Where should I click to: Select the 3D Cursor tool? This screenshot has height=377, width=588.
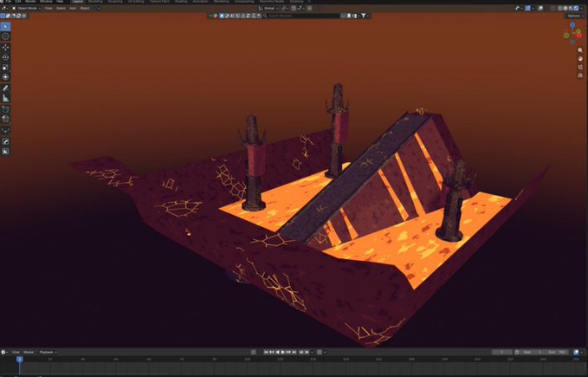coord(5,36)
